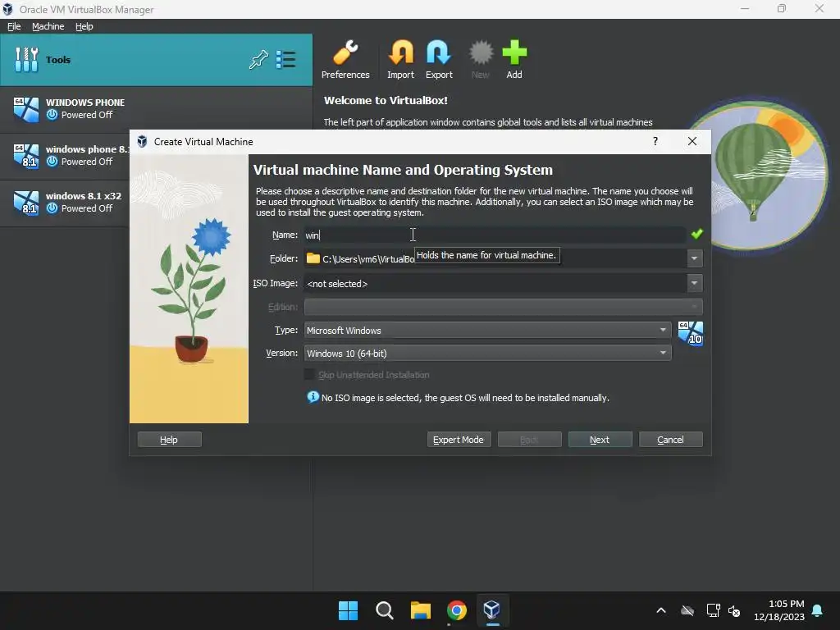Open the disabled Edition dropdown

503,307
